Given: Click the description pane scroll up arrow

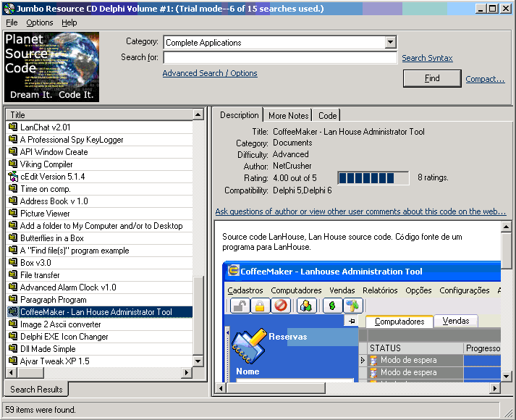Looking at the screenshot, I should [x=506, y=227].
